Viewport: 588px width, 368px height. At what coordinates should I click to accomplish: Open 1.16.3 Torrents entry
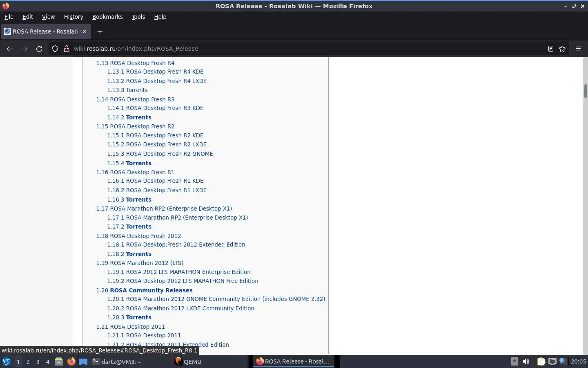point(129,200)
